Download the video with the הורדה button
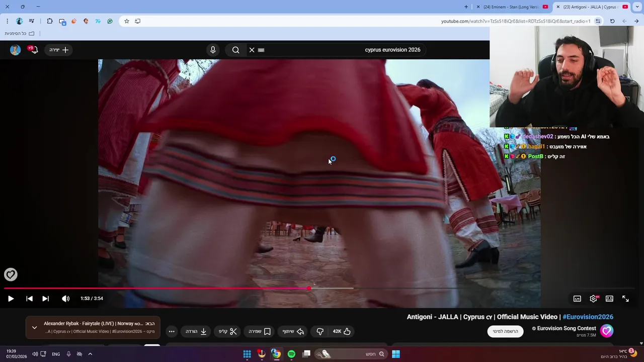Viewport: 644px width, 362px height. click(x=196, y=331)
